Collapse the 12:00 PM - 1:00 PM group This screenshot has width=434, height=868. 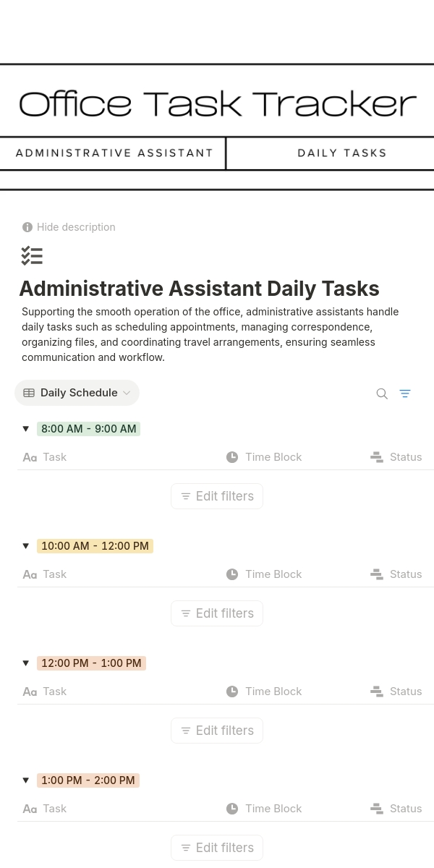pos(26,663)
